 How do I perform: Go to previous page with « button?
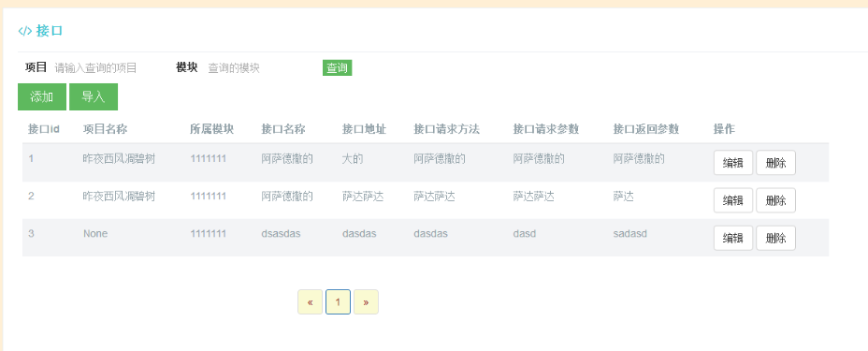(310, 302)
